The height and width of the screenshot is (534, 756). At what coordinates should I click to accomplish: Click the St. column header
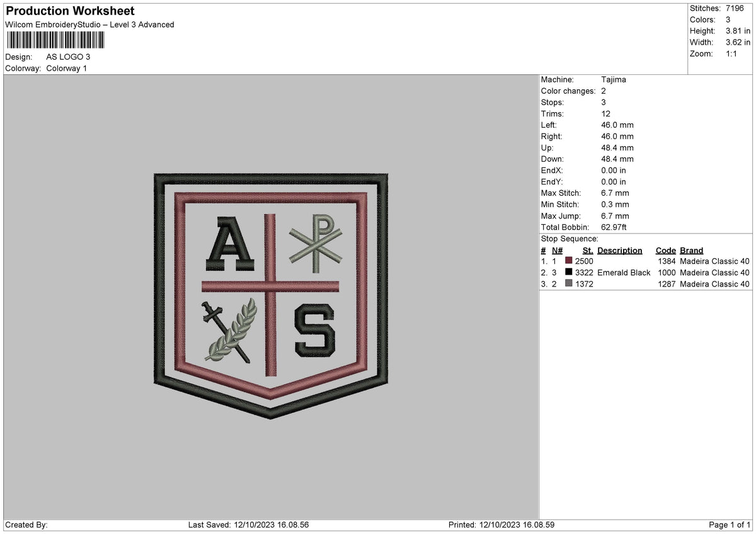587,250
